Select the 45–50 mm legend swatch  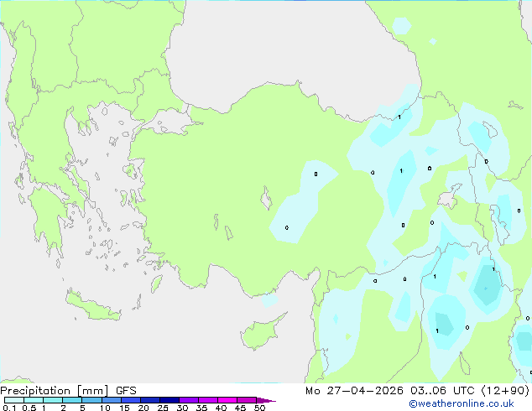(x=247, y=400)
